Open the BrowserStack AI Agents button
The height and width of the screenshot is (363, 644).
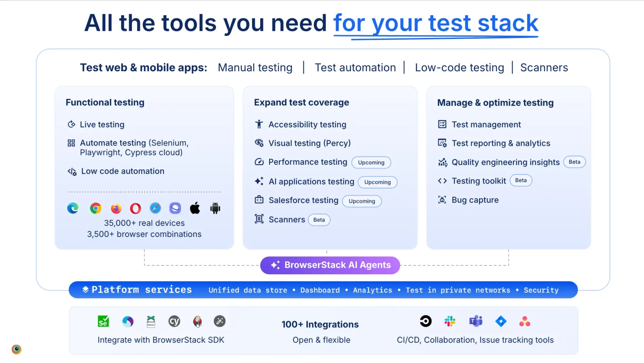[330, 265]
